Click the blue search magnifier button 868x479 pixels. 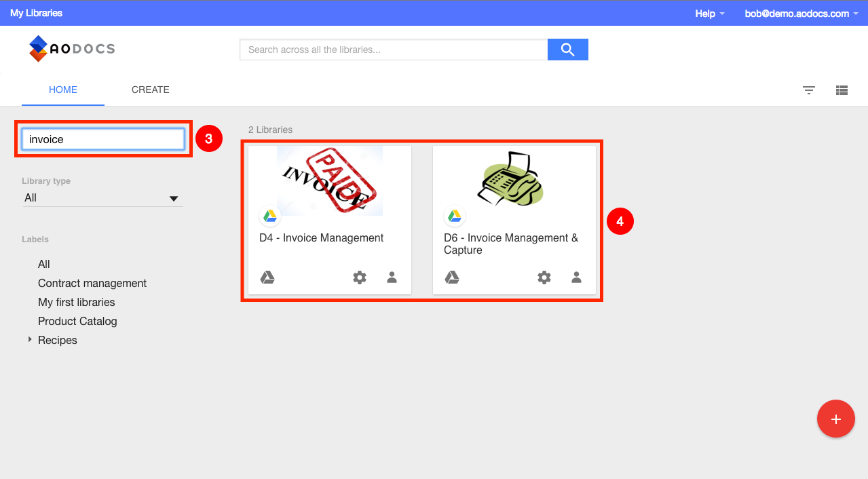[568, 50]
